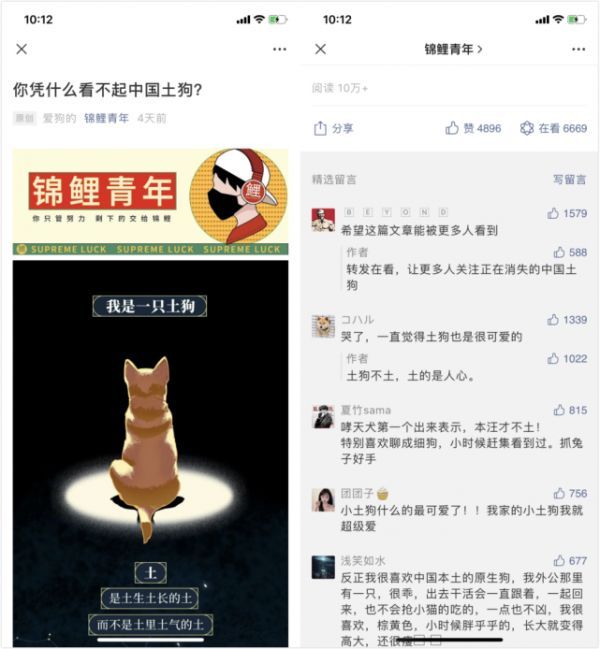The height and width of the screenshot is (649, 600).
Task: Toggle the 在看 6669 button
Action: click(553, 128)
